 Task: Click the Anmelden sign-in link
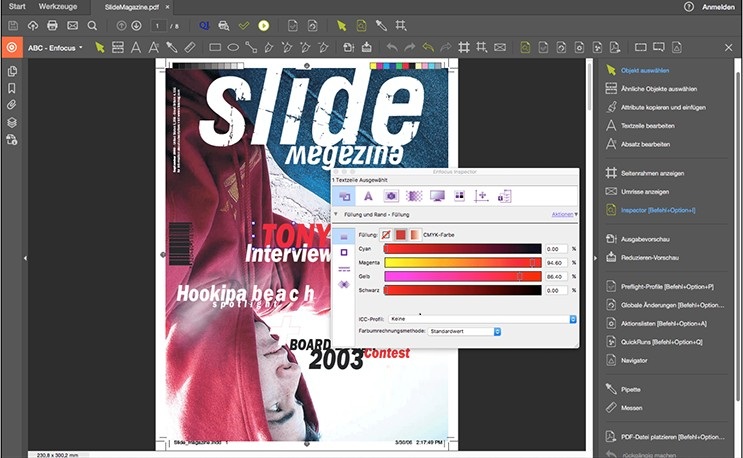click(x=718, y=7)
